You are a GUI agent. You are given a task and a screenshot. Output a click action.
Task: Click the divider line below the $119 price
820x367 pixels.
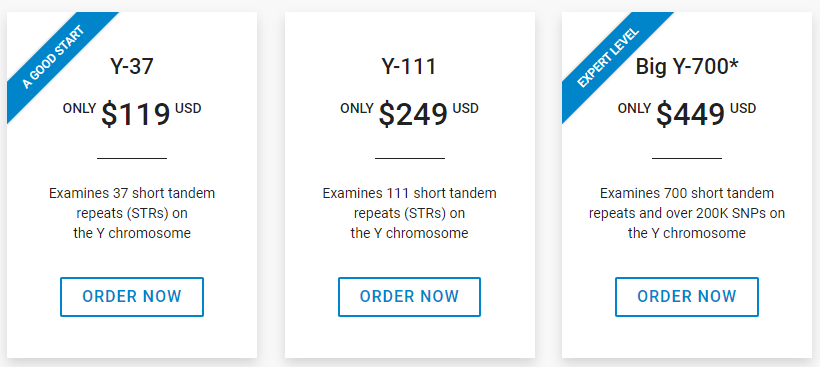click(132, 158)
